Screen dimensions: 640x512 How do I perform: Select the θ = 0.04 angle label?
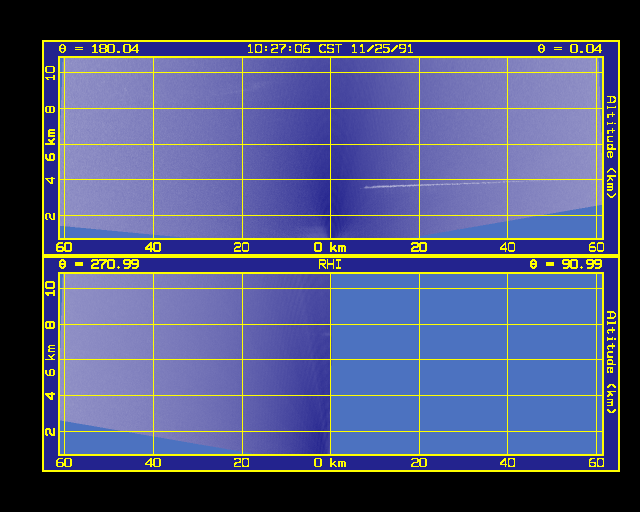coord(569,49)
